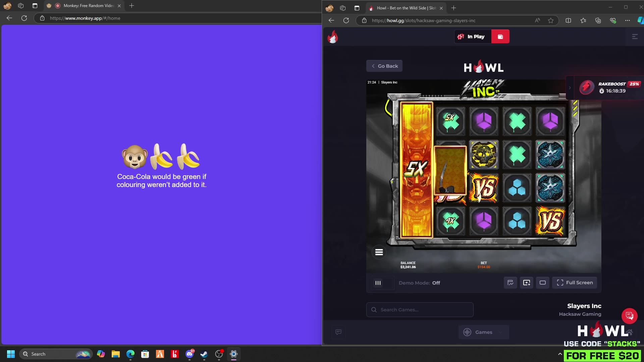
Task: Switch to the Monkey browser tab
Action: (x=84, y=6)
